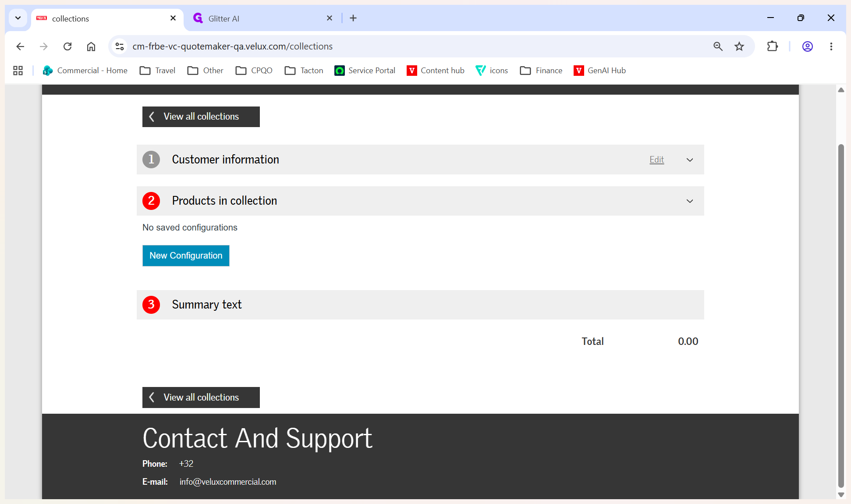Go back with the browser back arrow

(x=20, y=46)
